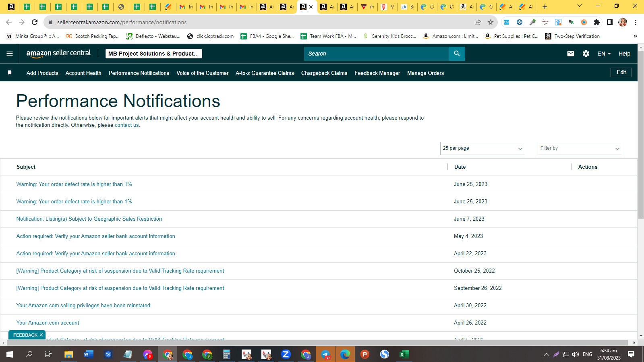Screen dimensions: 644x362
Task: Open Excel from the taskbar
Action: point(404,354)
